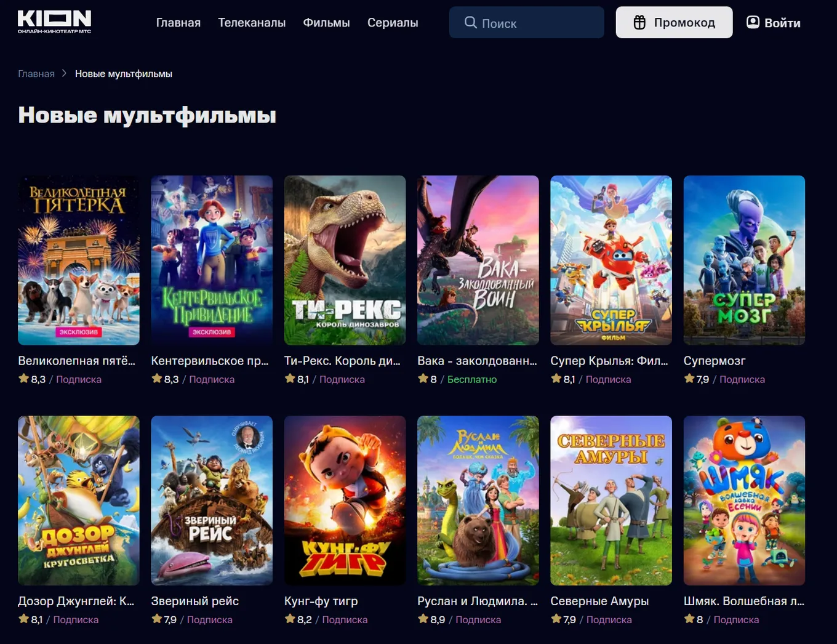Click the Супер Крылья: Фил... title
The height and width of the screenshot is (644, 837).
point(609,361)
